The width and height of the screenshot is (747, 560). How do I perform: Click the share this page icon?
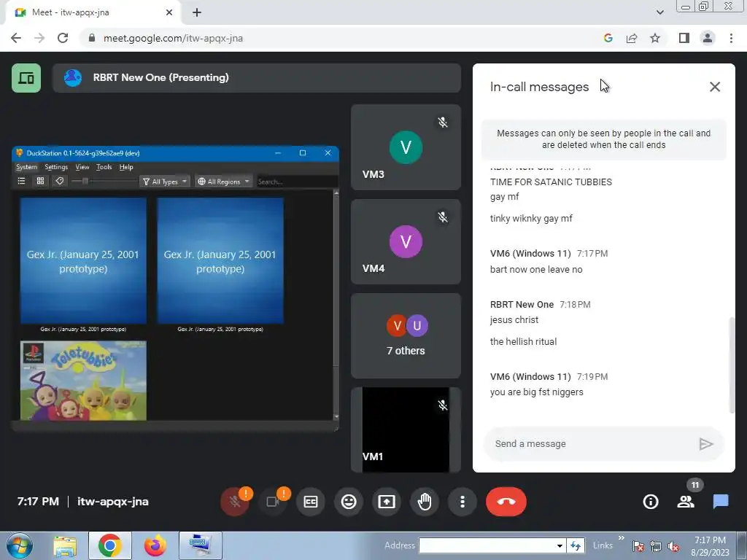point(632,38)
